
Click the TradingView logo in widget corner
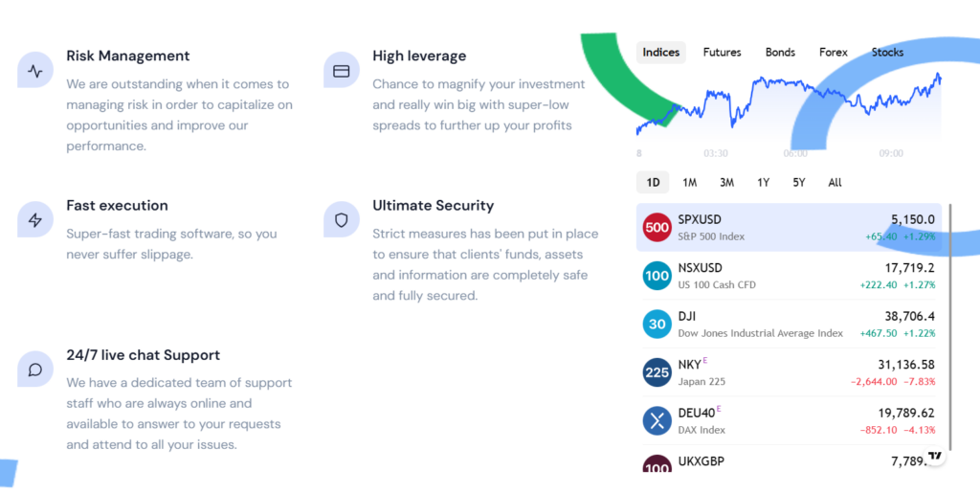(x=935, y=457)
